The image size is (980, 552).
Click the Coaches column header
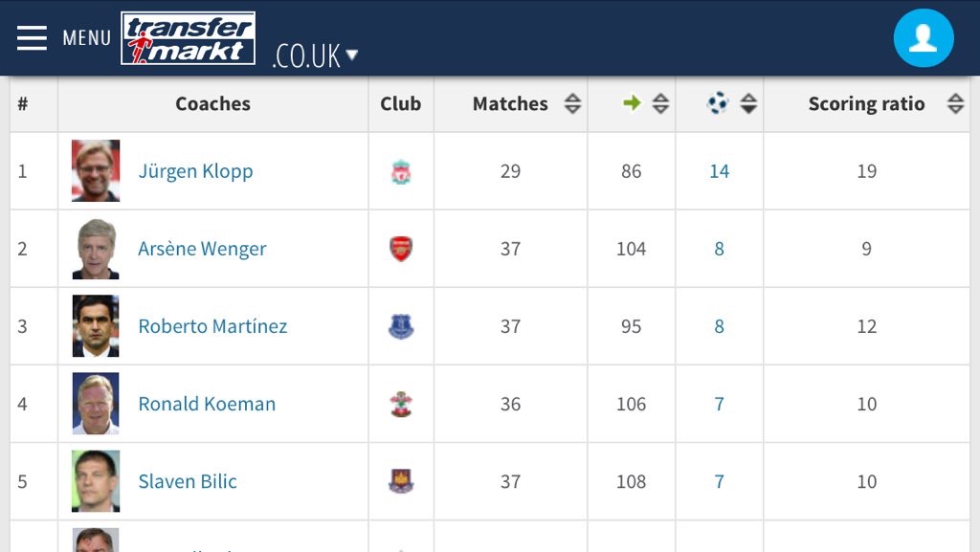(x=212, y=104)
